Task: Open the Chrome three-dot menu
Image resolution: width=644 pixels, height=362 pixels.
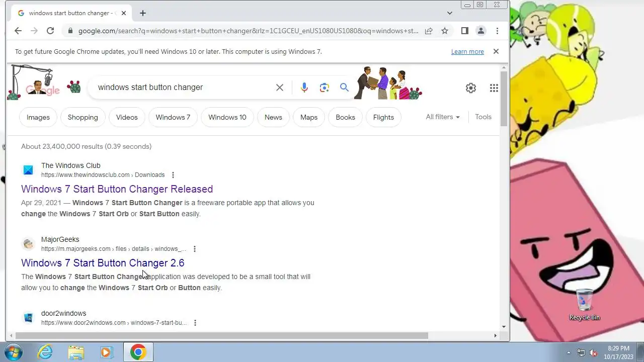Action: tap(497, 31)
